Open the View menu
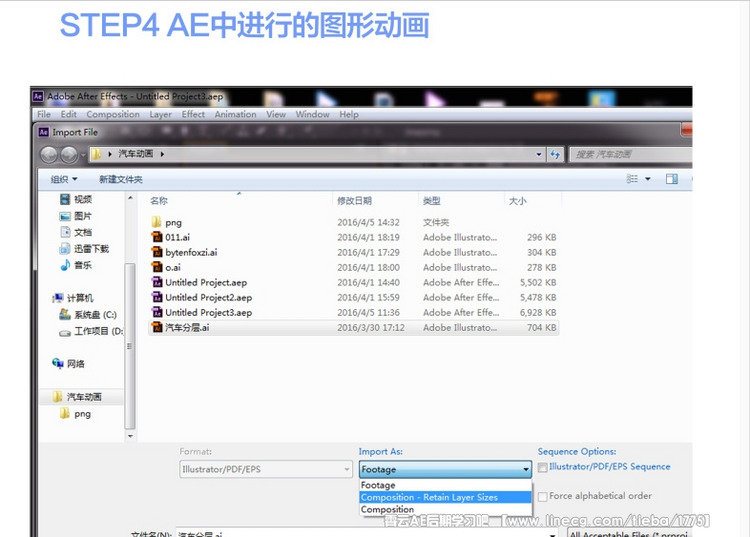The width and height of the screenshot is (750, 537). tap(276, 114)
